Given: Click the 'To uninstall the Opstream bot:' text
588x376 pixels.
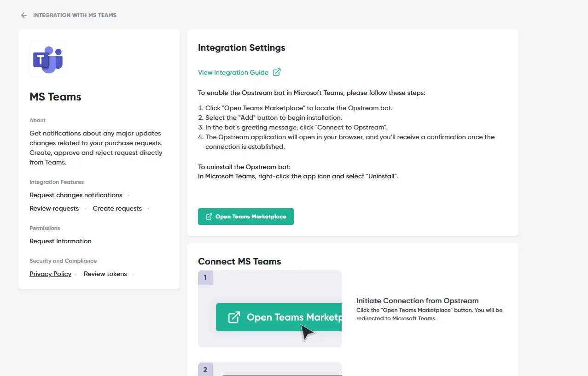Looking at the screenshot, I should [245, 167].
